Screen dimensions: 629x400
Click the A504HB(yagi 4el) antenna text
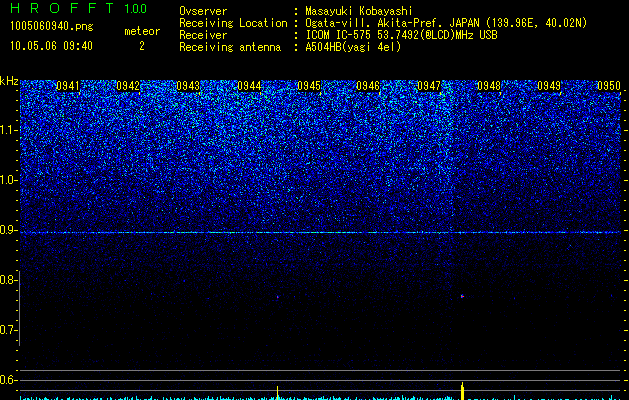353,47
